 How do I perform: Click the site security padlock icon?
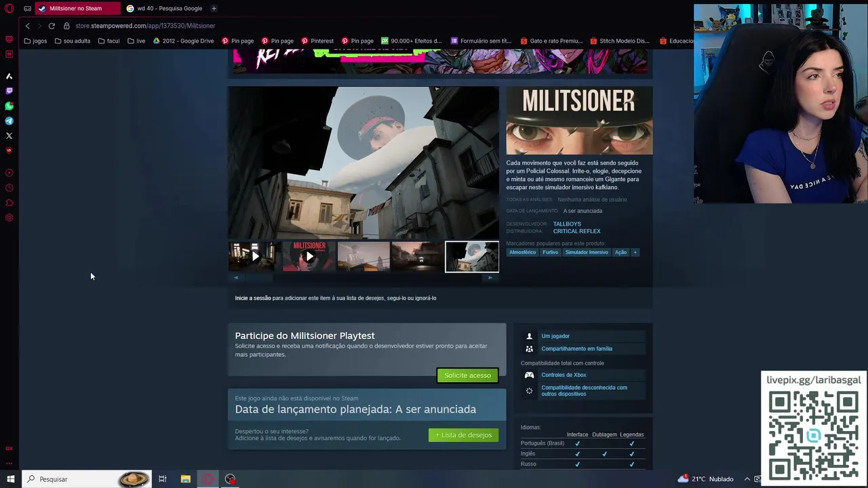(66, 26)
